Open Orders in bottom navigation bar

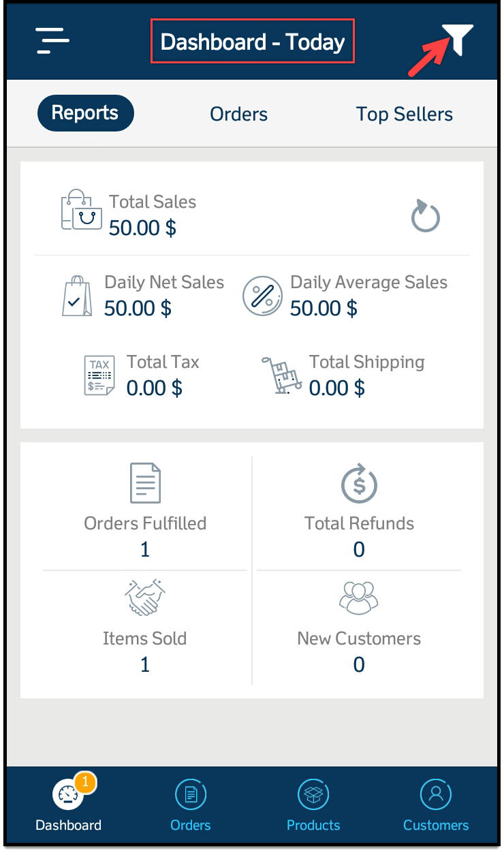coord(191,806)
